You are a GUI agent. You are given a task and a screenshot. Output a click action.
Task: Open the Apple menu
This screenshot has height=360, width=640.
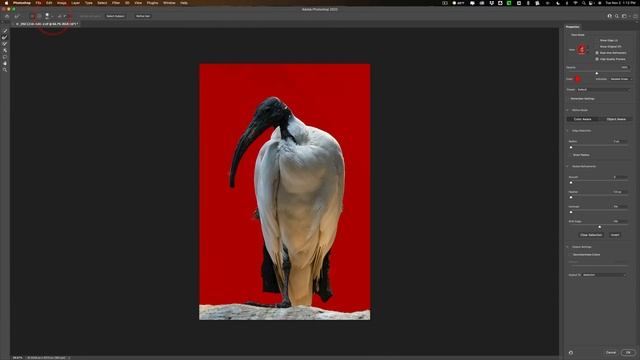click(x=6, y=3)
